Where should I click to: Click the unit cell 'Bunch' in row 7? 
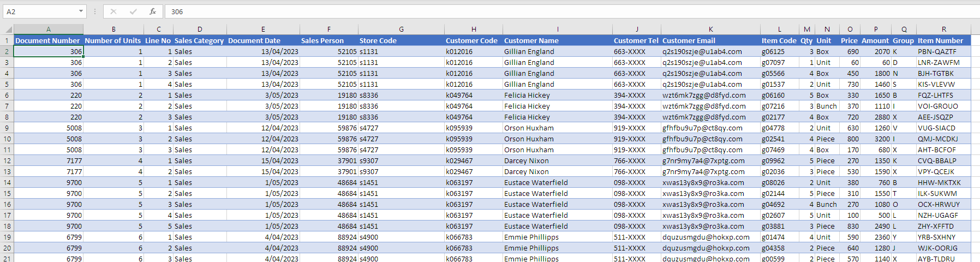(827, 106)
